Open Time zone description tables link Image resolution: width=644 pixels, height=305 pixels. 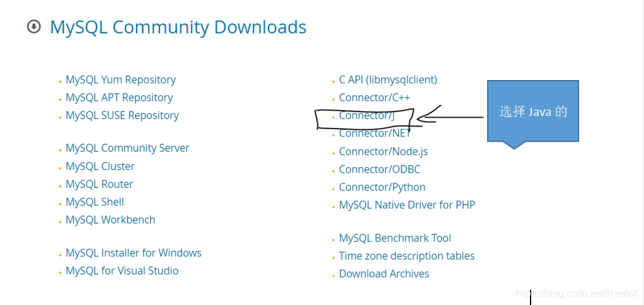coord(406,256)
